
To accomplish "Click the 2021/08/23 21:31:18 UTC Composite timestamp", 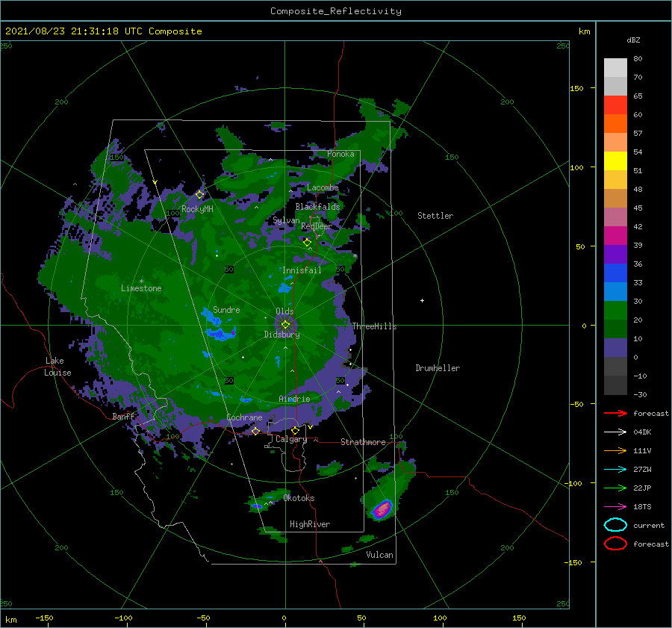I will pyautogui.click(x=103, y=31).
